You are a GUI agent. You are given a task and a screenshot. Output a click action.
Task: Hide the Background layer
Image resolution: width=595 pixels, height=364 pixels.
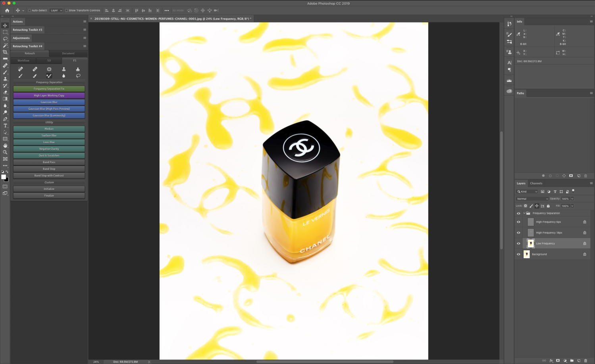[518, 254]
